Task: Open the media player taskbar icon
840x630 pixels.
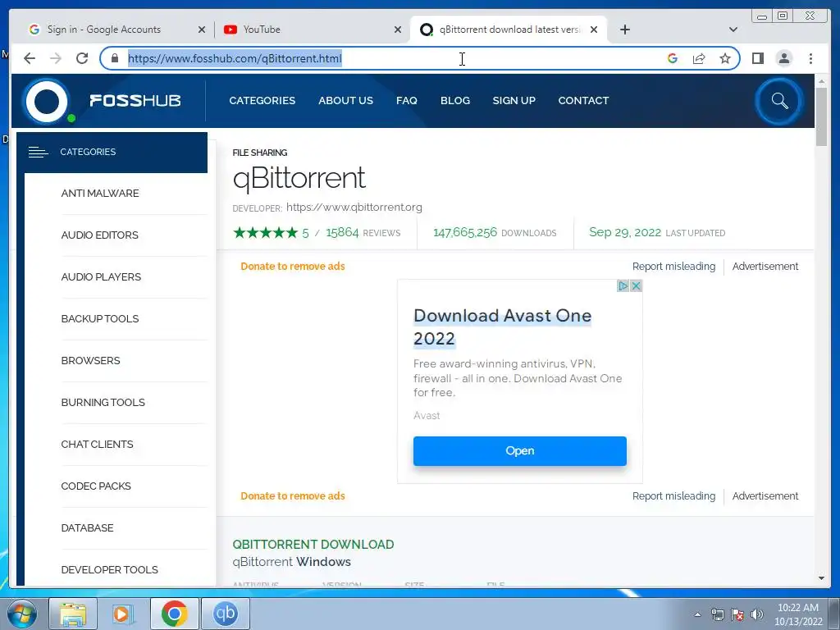Action: point(123,614)
